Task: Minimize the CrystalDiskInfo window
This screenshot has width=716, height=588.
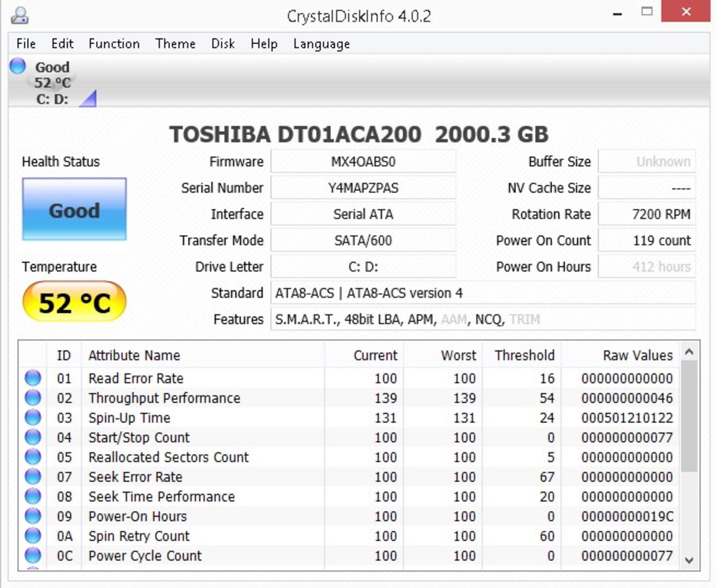Action: pyautogui.click(x=617, y=14)
